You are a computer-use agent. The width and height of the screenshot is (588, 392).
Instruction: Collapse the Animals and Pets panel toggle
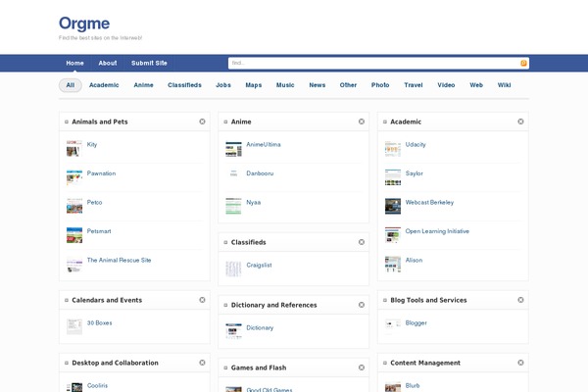67,122
